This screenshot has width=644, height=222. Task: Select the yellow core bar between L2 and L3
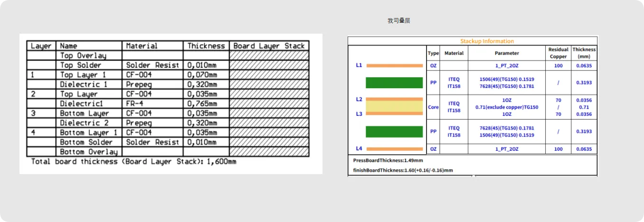(394, 106)
